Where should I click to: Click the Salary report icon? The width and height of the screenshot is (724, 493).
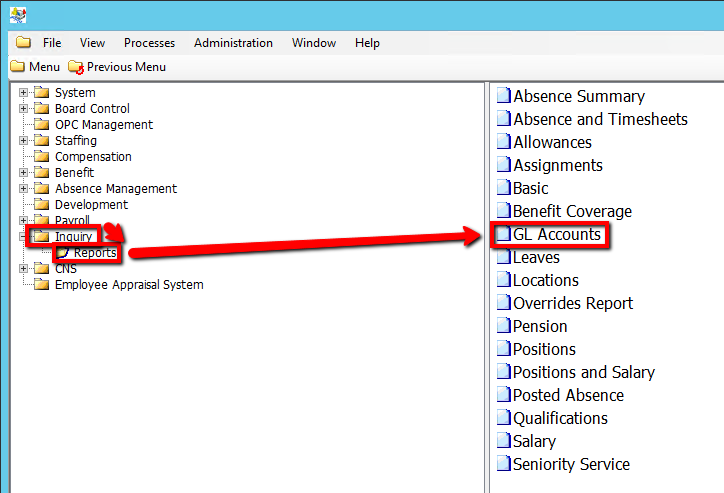504,442
